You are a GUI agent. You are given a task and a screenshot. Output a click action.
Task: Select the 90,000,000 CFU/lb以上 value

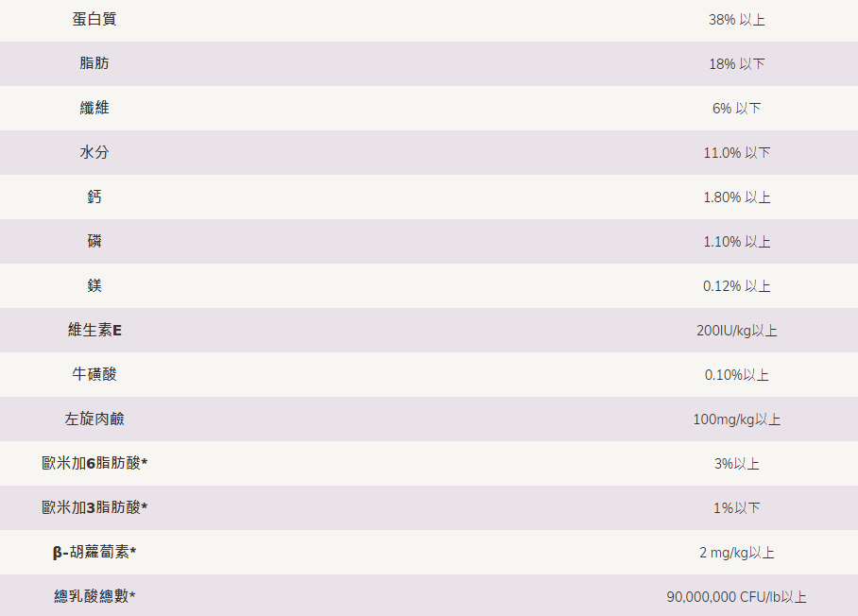736,597
